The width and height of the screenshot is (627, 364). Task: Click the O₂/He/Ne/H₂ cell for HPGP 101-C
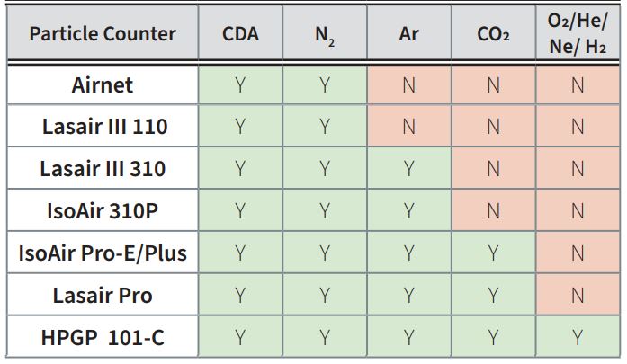click(577, 338)
